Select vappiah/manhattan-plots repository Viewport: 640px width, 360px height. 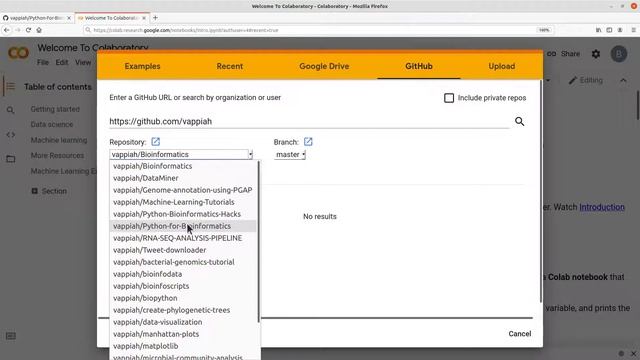183,334
